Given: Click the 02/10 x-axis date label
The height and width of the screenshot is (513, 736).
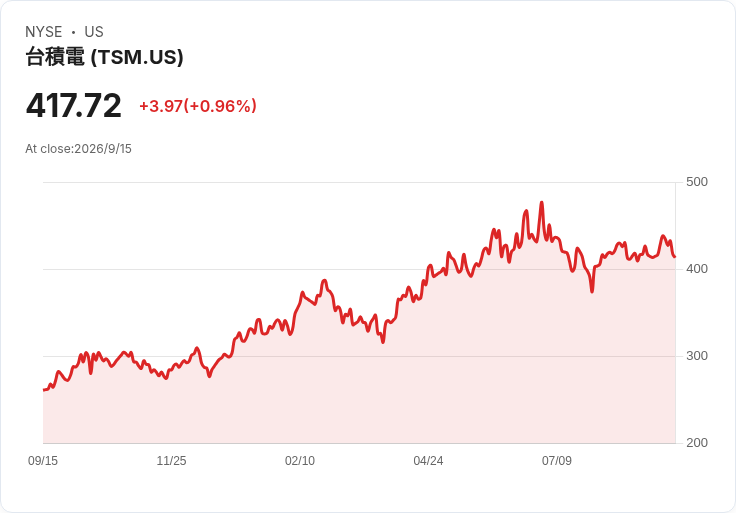Looking at the screenshot, I should pos(300,461).
